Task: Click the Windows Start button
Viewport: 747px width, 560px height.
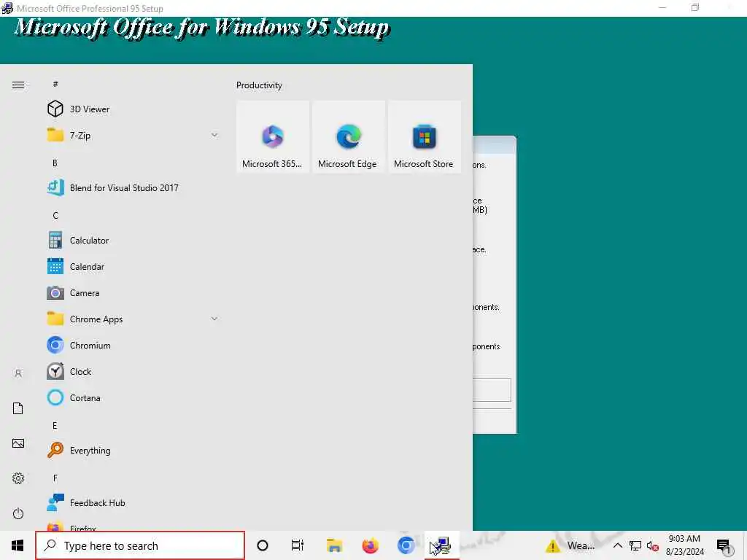Action: click(18, 545)
